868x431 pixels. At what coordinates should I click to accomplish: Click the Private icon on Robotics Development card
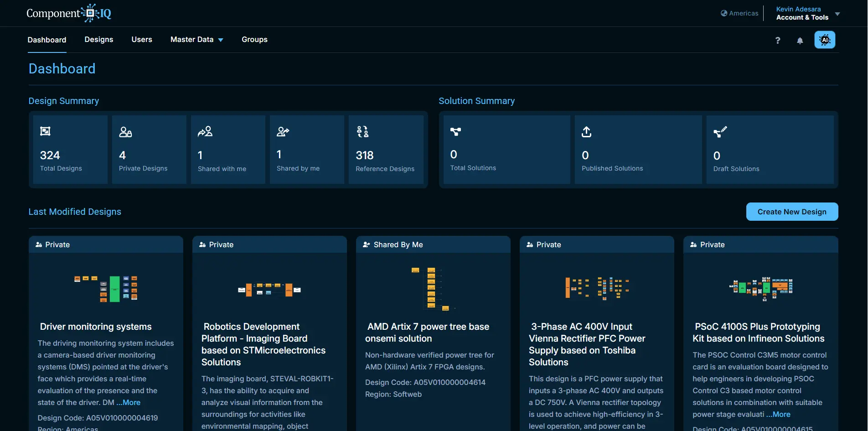click(x=202, y=245)
